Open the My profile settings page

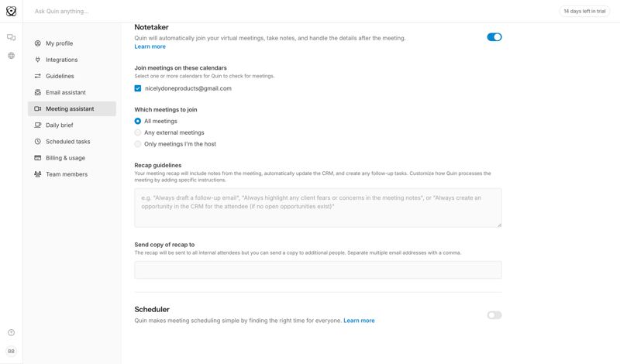(x=59, y=43)
